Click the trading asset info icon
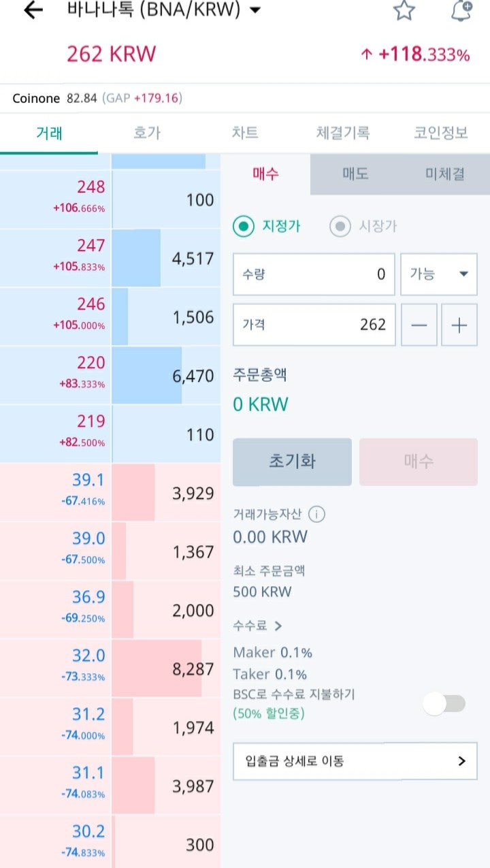This screenshot has width=490, height=868. [316, 514]
